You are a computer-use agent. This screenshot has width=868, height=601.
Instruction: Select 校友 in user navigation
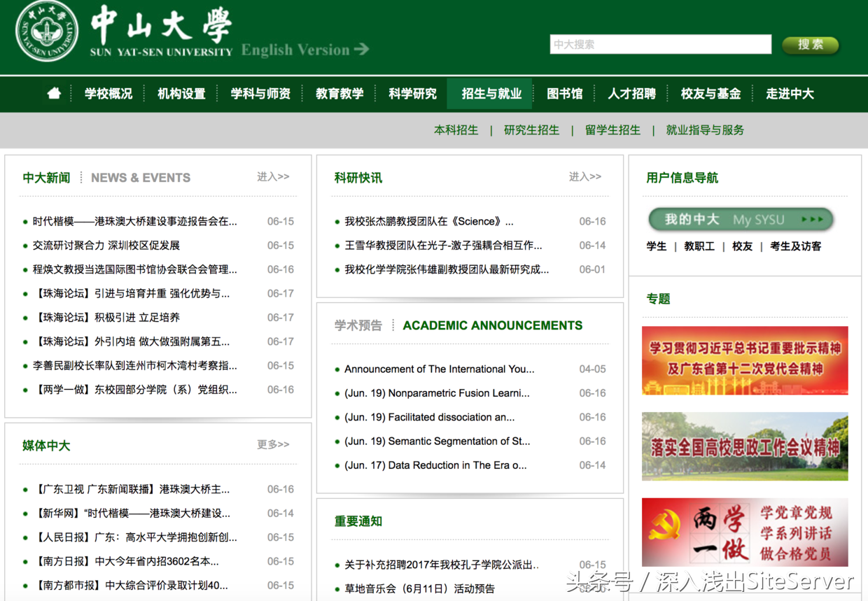742,246
